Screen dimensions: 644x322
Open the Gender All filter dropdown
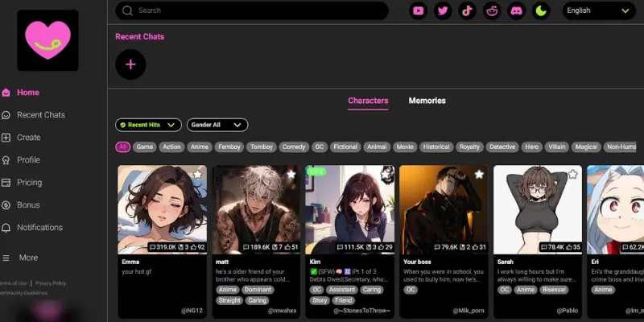(x=217, y=125)
